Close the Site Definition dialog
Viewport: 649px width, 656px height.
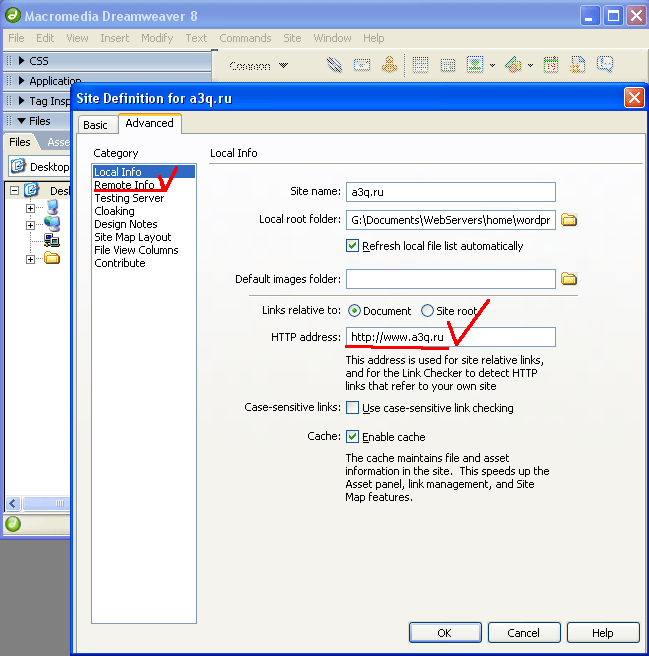click(x=634, y=98)
